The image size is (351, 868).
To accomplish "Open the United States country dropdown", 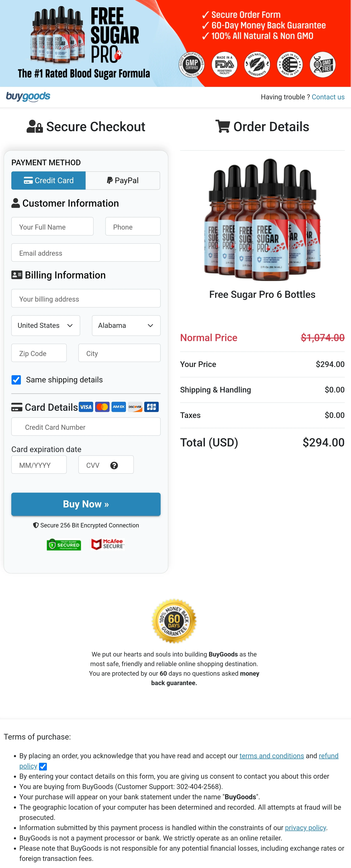I will pos(45,325).
